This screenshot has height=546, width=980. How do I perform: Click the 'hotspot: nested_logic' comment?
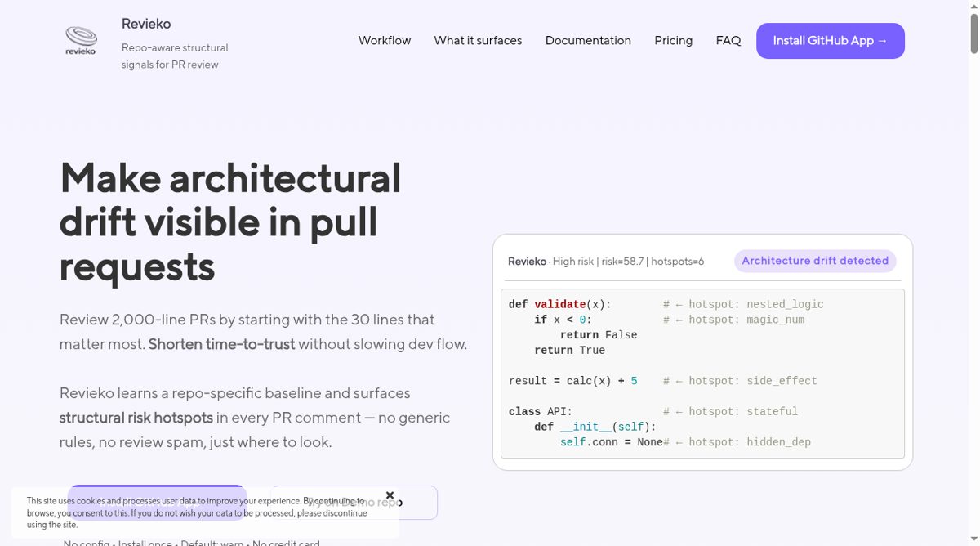[743, 304]
